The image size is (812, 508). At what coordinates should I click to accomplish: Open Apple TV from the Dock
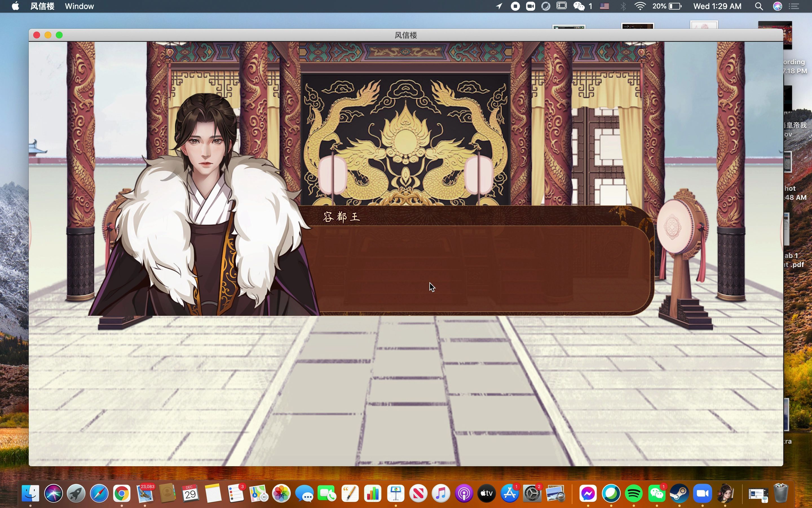487,493
